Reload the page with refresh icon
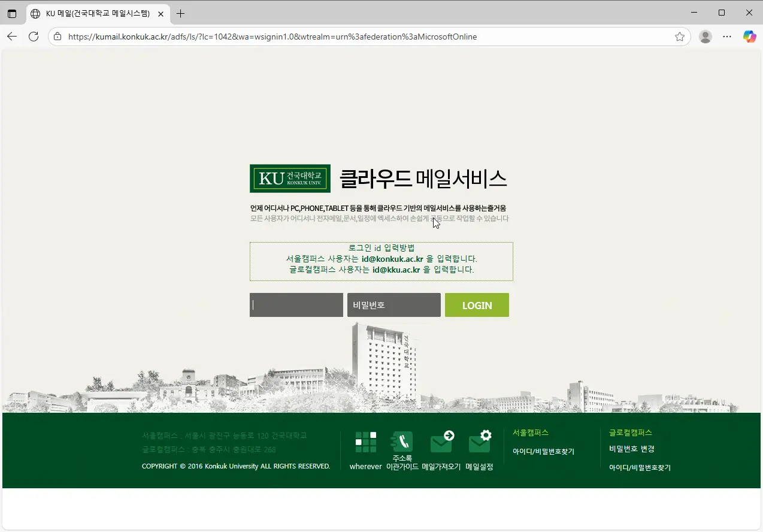The width and height of the screenshot is (763, 532). [x=34, y=36]
